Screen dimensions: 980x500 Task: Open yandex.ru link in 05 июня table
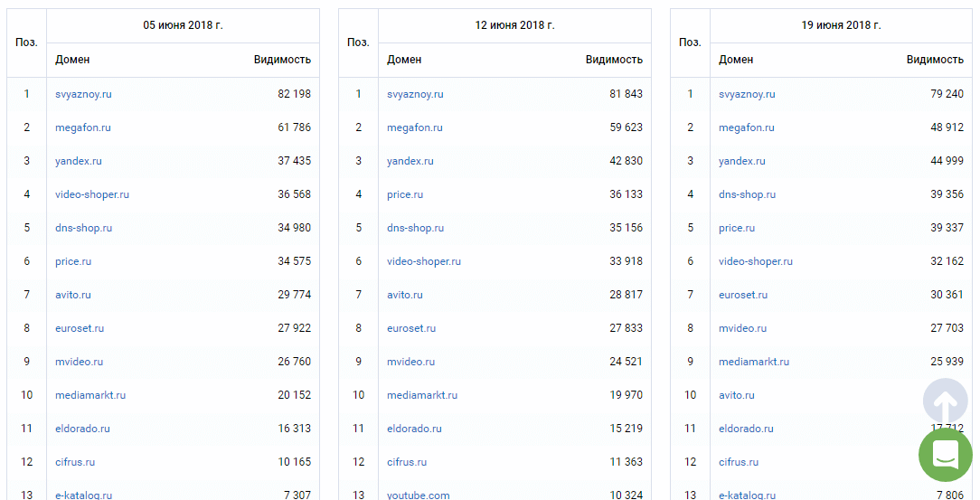pos(78,161)
